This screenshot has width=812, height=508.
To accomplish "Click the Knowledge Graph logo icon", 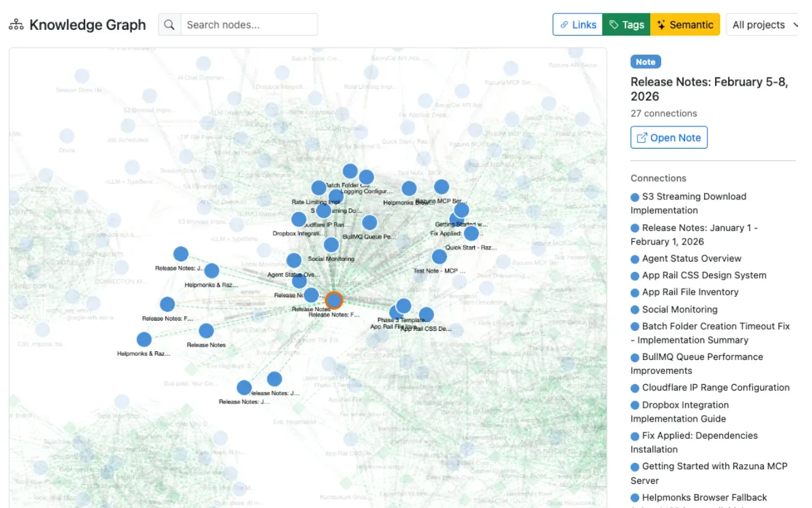I will coord(16,24).
